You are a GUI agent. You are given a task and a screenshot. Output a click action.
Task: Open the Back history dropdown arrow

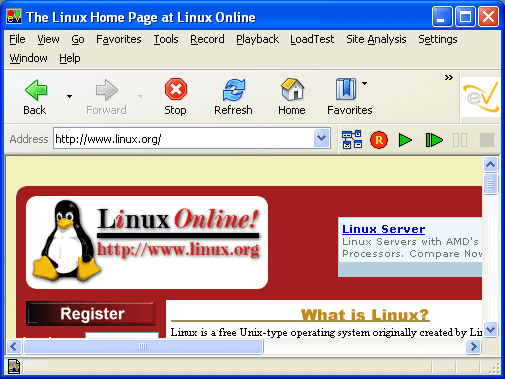pyautogui.click(x=69, y=96)
